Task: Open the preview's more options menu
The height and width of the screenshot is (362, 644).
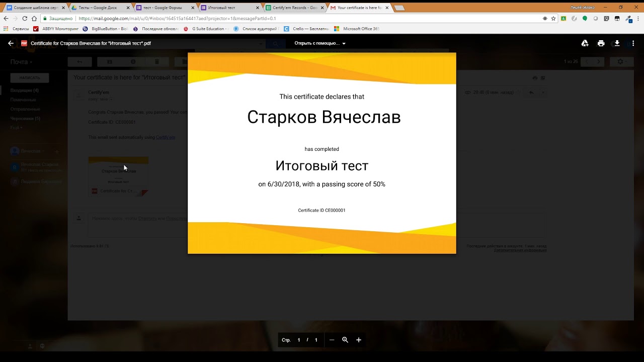Action: 633,43
